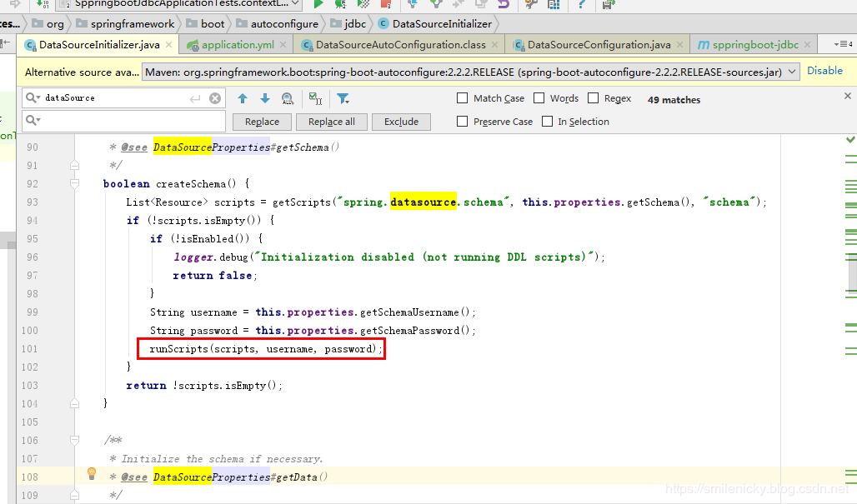
Task: Open history dropdown in replace field
Action: point(33,120)
